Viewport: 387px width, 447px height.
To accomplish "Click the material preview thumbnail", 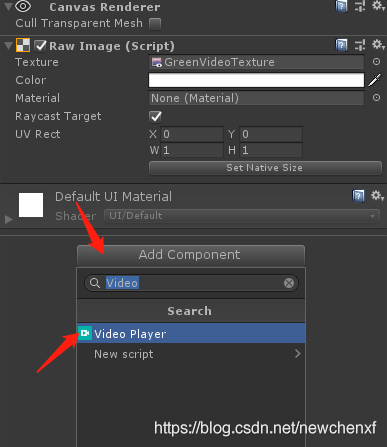I will [x=31, y=205].
